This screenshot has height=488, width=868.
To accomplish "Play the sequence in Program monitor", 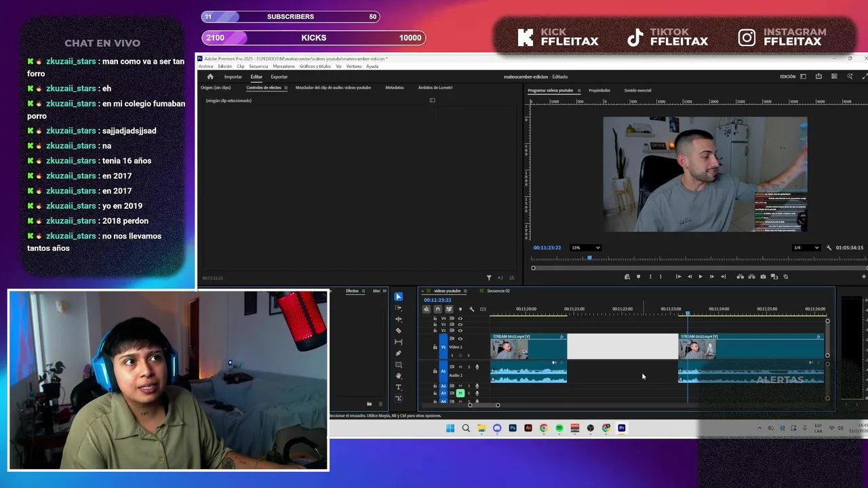I will click(x=701, y=277).
